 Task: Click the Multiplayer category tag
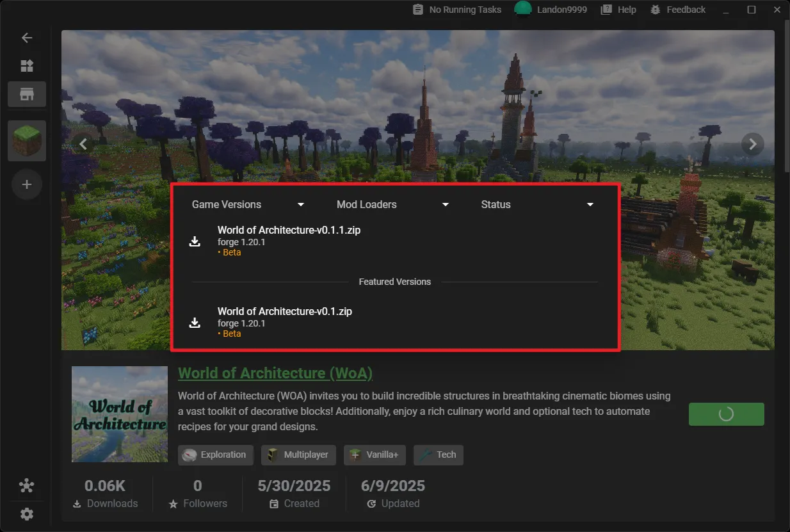coord(299,455)
